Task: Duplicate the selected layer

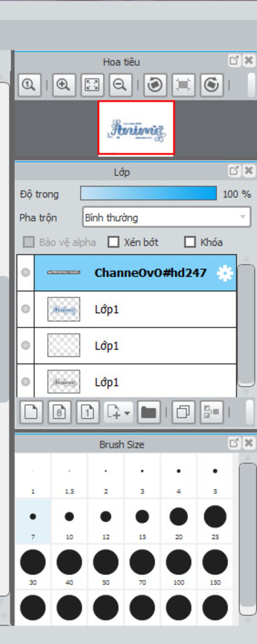Action: pyautogui.click(x=183, y=412)
